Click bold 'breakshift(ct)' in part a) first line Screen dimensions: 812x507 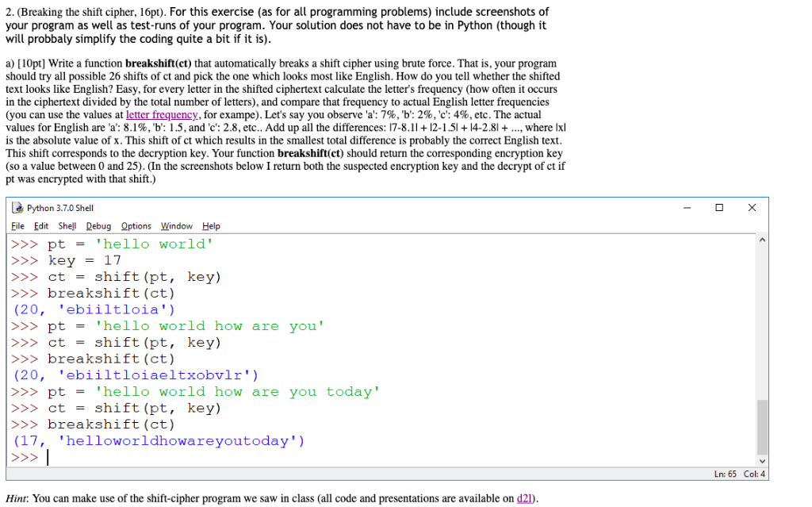[x=159, y=63]
